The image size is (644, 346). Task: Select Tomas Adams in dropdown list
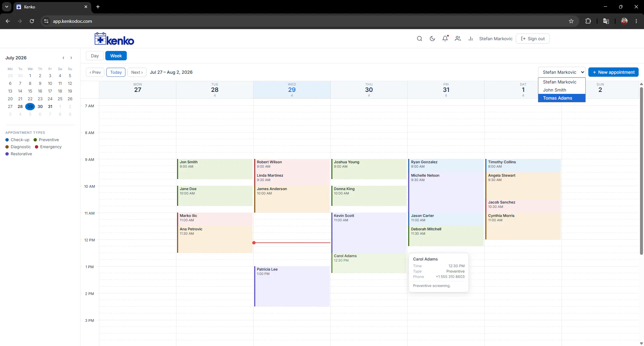562,98
